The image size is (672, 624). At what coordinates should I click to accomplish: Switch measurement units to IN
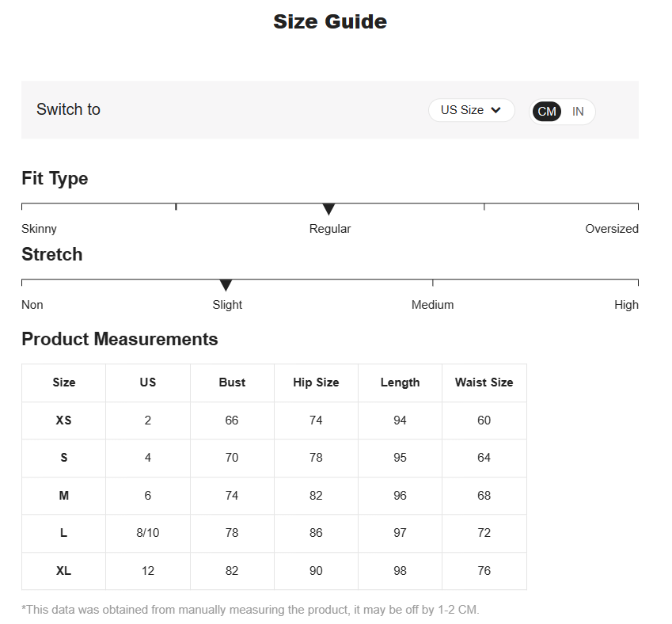point(578,112)
